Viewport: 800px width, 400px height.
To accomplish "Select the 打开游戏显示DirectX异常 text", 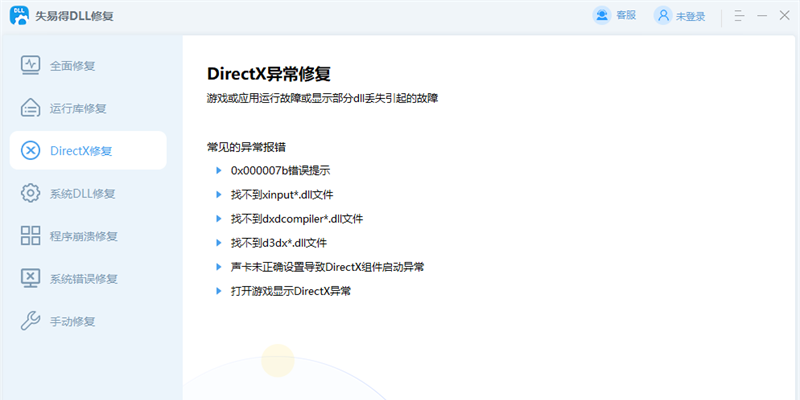I will pos(291,291).
